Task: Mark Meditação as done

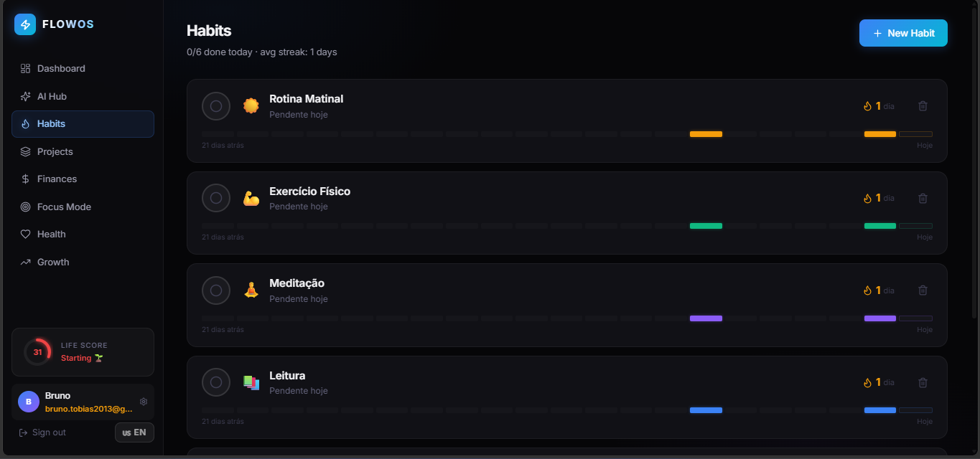Action: pos(216,290)
